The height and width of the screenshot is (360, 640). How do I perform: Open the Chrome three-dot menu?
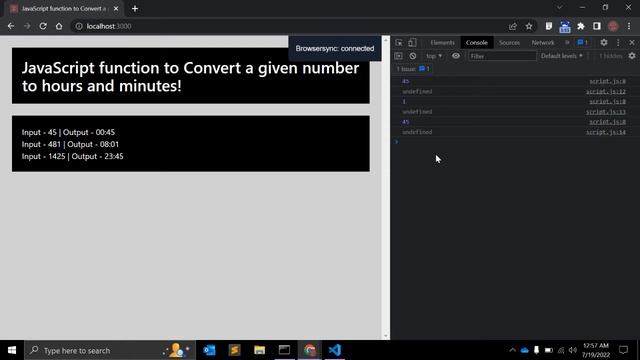click(629, 26)
